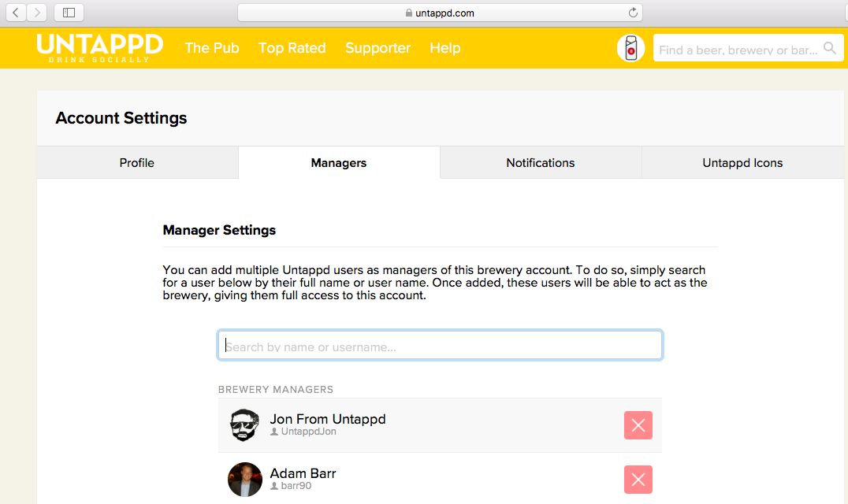The width and height of the screenshot is (848, 504).
Task: Open the Top Rated menu item
Action: click(x=292, y=48)
